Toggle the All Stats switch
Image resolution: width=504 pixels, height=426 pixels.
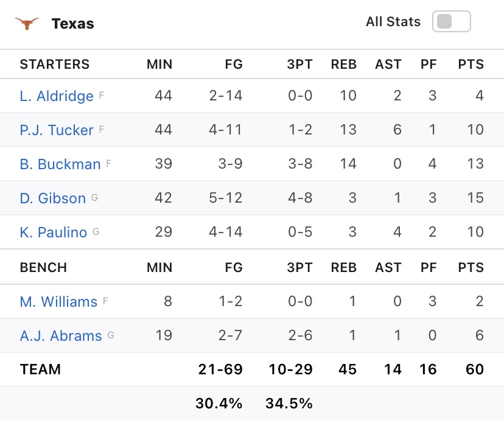tap(451, 22)
